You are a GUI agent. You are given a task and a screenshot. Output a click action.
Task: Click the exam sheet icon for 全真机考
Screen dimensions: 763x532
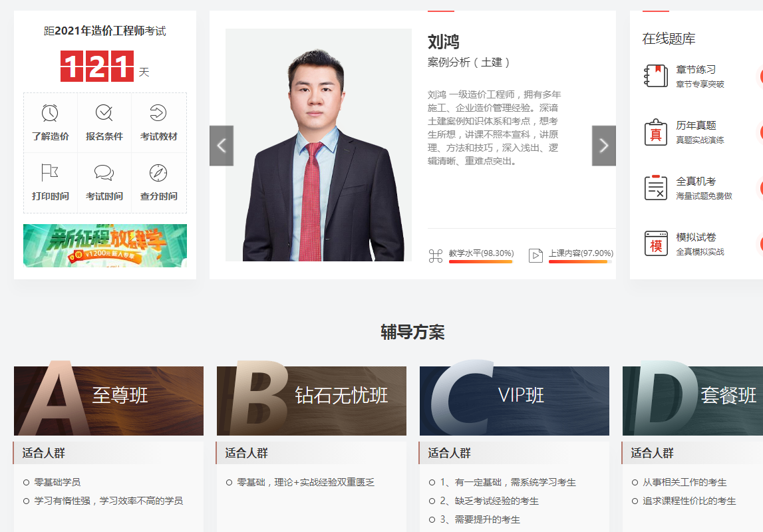point(656,188)
